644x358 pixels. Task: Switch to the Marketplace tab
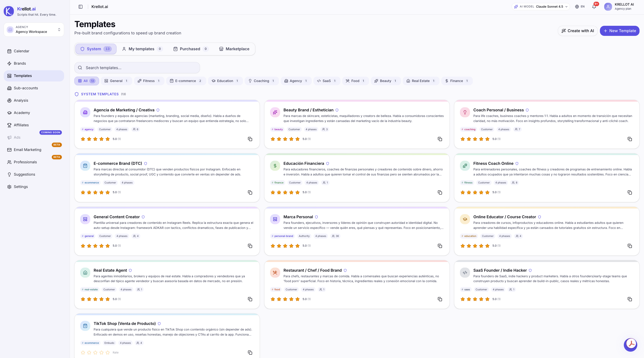(234, 49)
